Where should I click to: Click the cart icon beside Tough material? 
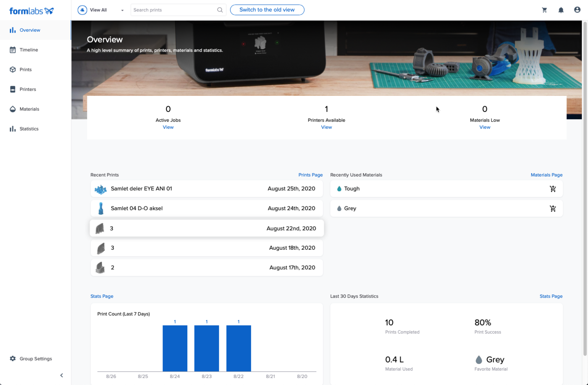click(x=553, y=189)
